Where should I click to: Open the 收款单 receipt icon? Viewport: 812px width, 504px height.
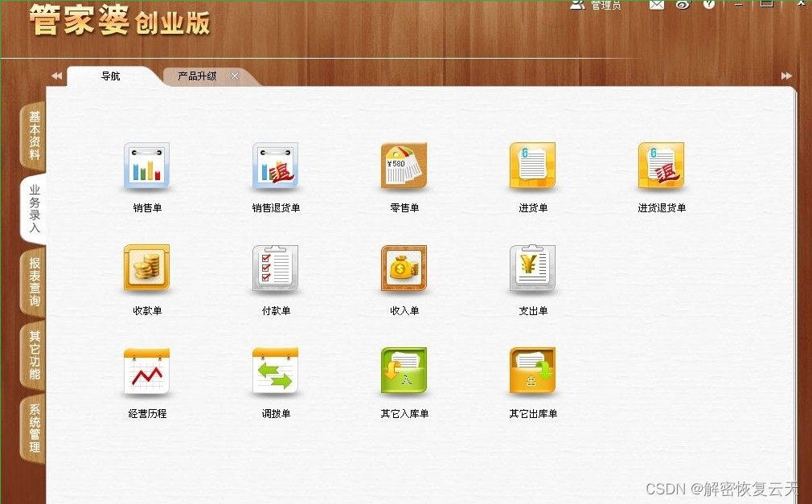pyautogui.click(x=146, y=268)
